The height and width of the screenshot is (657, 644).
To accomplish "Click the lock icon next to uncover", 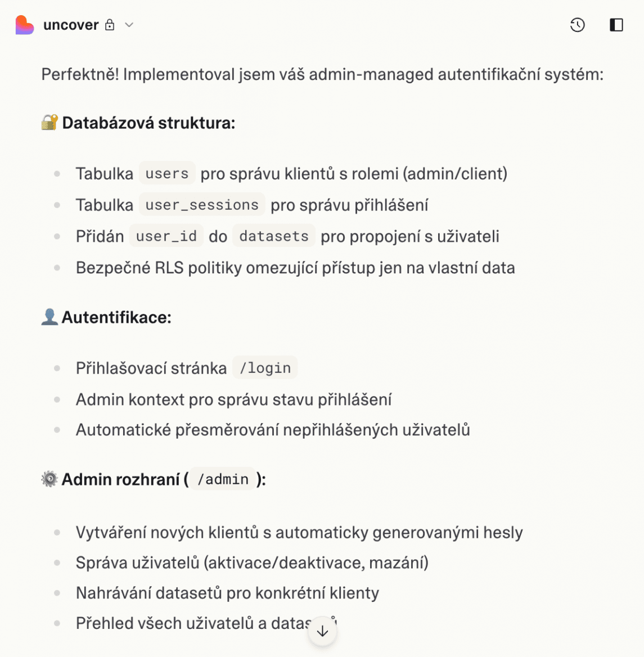I will pyautogui.click(x=110, y=25).
